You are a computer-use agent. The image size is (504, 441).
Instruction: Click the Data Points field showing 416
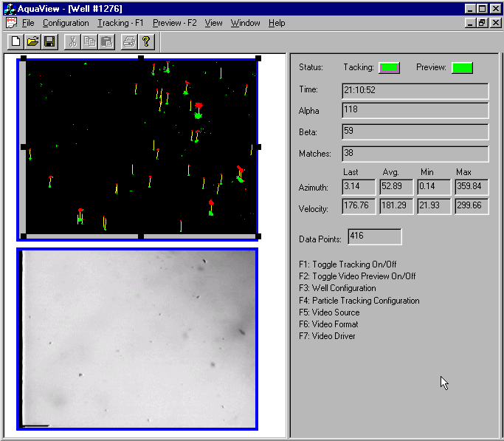point(375,236)
